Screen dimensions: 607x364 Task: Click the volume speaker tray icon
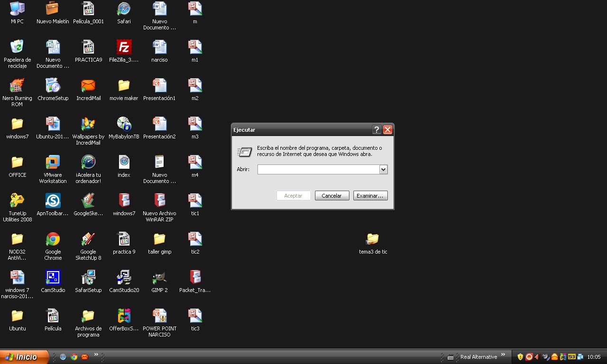[537, 357]
